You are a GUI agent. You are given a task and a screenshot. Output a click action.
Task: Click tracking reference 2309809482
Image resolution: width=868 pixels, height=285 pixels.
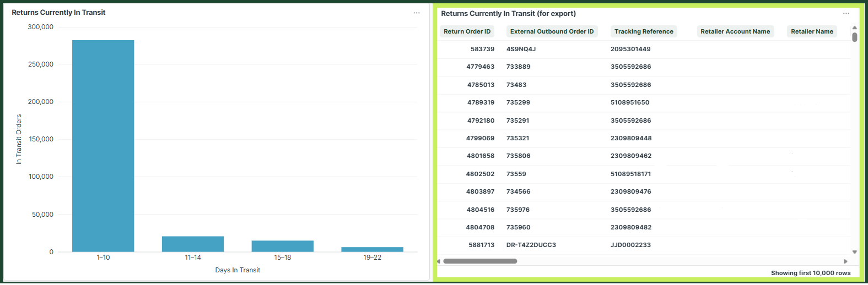coord(631,227)
